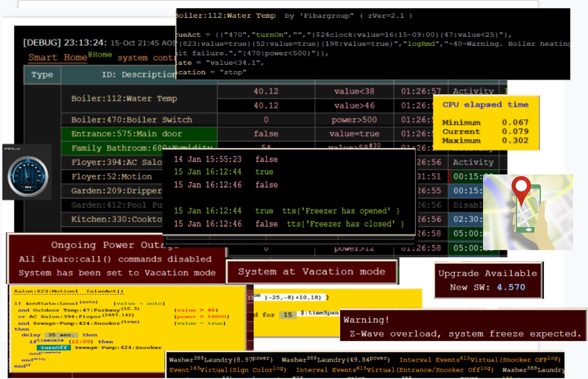This screenshot has height=379, width=588.
Task: Click the [value > 40] condition
Action: pos(196,310)
